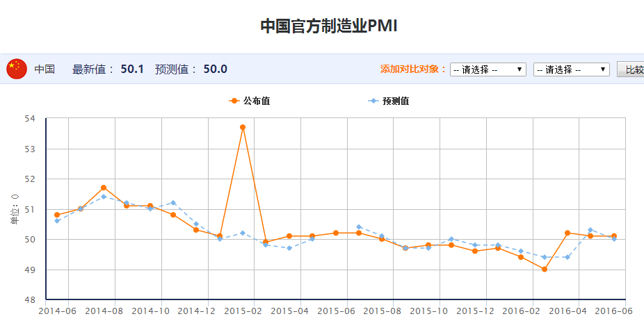Click the China flag icon

coord(17,69)
